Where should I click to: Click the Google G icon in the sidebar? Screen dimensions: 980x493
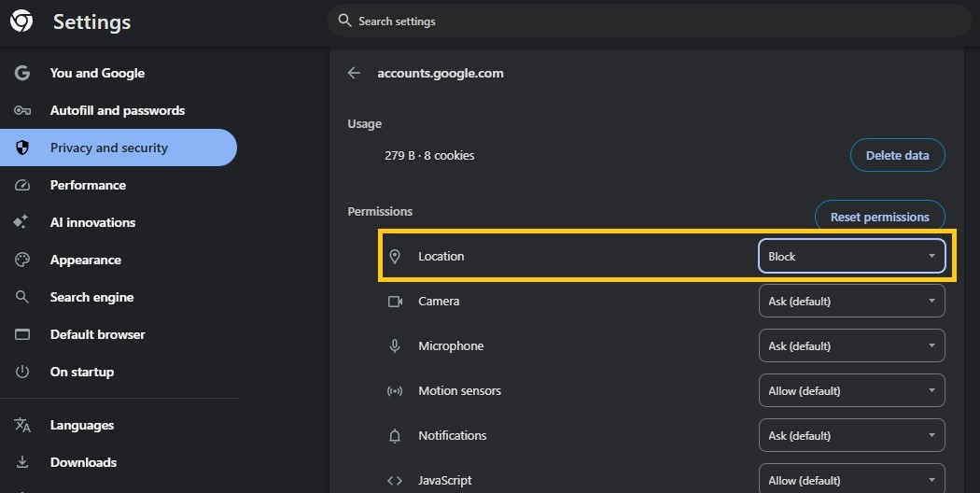[22, 73]
